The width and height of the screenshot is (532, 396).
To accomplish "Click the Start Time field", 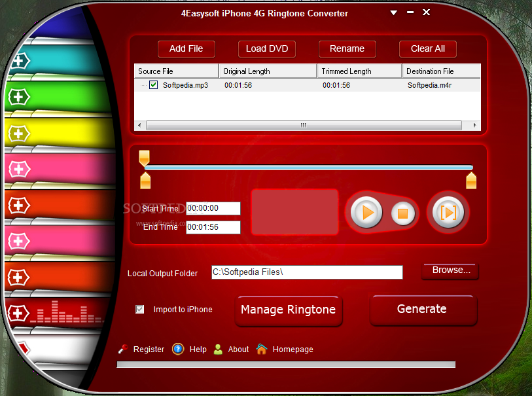I will (x=213, y=208).
